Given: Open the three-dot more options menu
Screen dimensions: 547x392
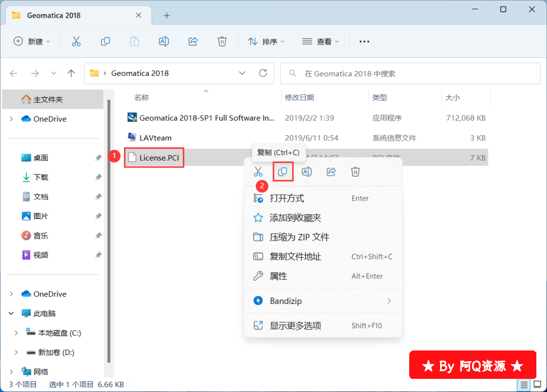Looking at the screenshot, I should pos(364,42).
